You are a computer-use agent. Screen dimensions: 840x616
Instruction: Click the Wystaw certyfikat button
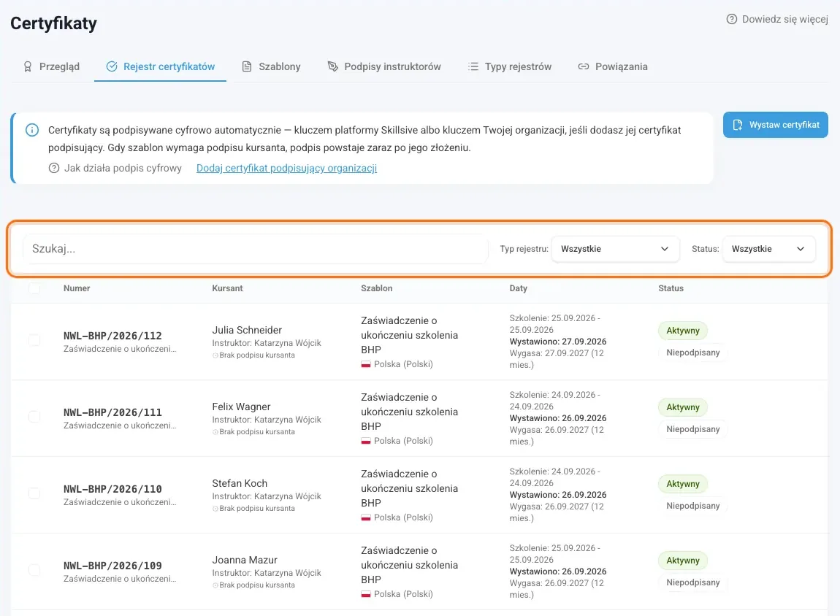click(775, 125)
